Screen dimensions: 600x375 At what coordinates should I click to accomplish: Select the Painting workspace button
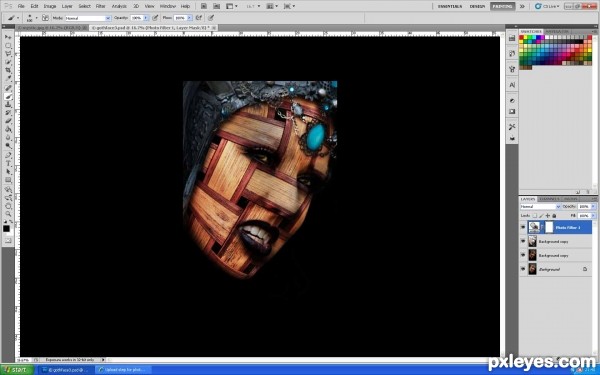click(502, 7)
